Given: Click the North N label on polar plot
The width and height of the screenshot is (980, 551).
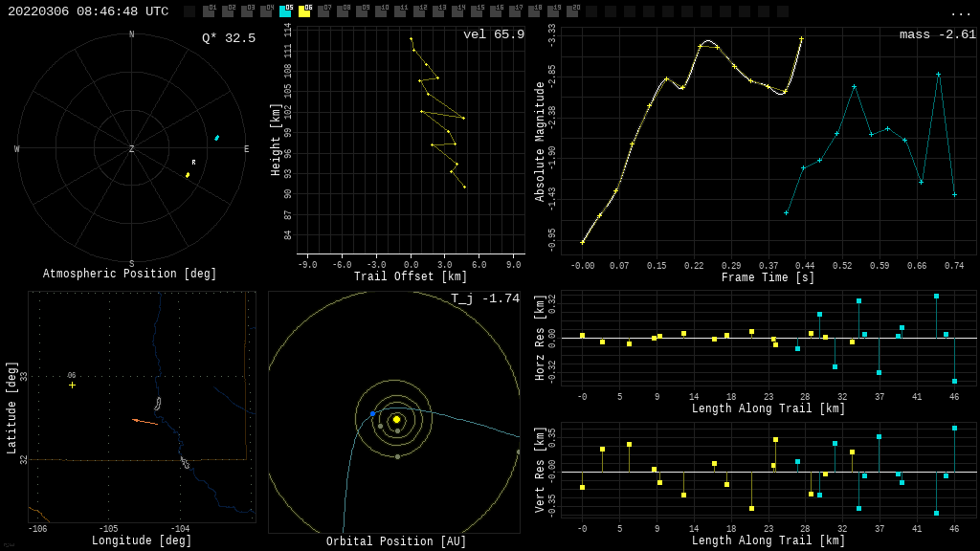Looking at the screenshot, I should (x=132, y=35).
